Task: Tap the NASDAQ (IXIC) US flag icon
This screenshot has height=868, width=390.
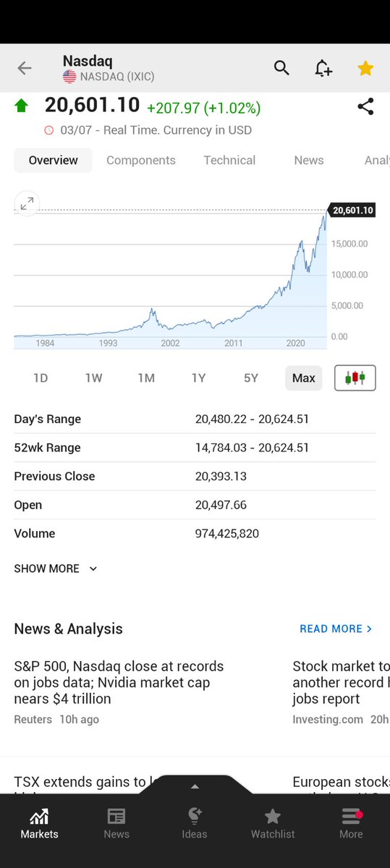Action: [x=69, y=77]
